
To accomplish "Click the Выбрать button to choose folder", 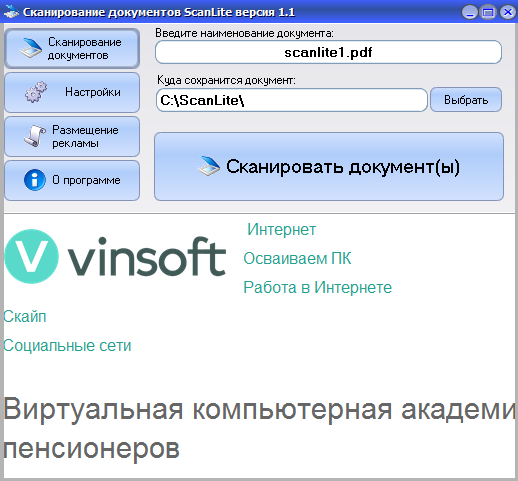I will click(466, 100).
